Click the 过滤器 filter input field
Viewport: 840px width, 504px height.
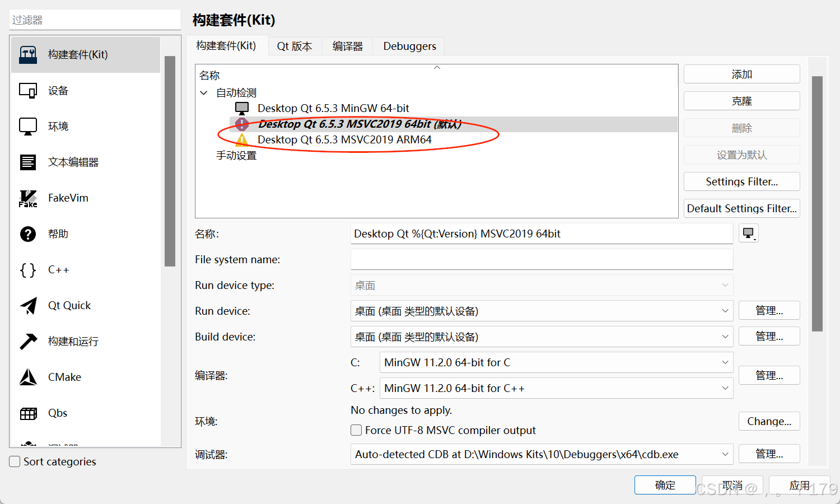coord(95,20)
